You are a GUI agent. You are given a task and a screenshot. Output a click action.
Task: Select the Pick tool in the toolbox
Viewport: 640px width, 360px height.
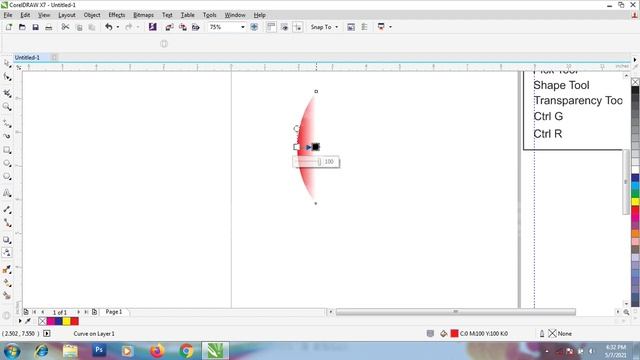pos(7,63)
